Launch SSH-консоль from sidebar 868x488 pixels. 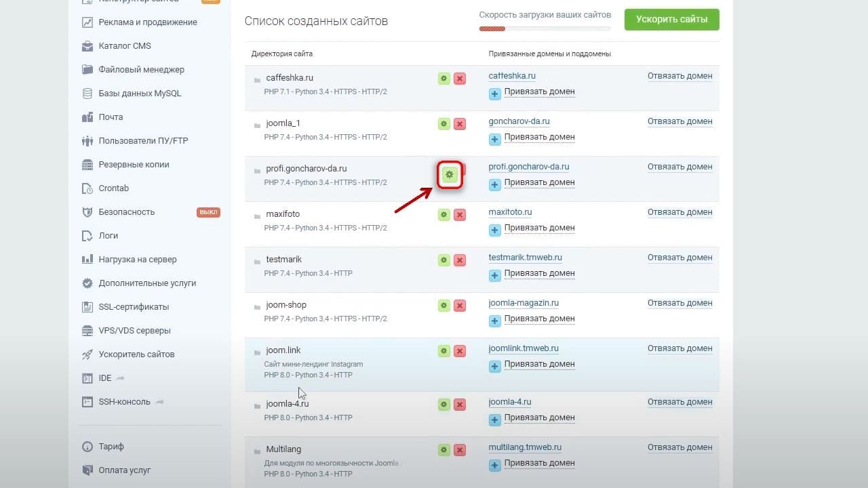pos(123,402)
